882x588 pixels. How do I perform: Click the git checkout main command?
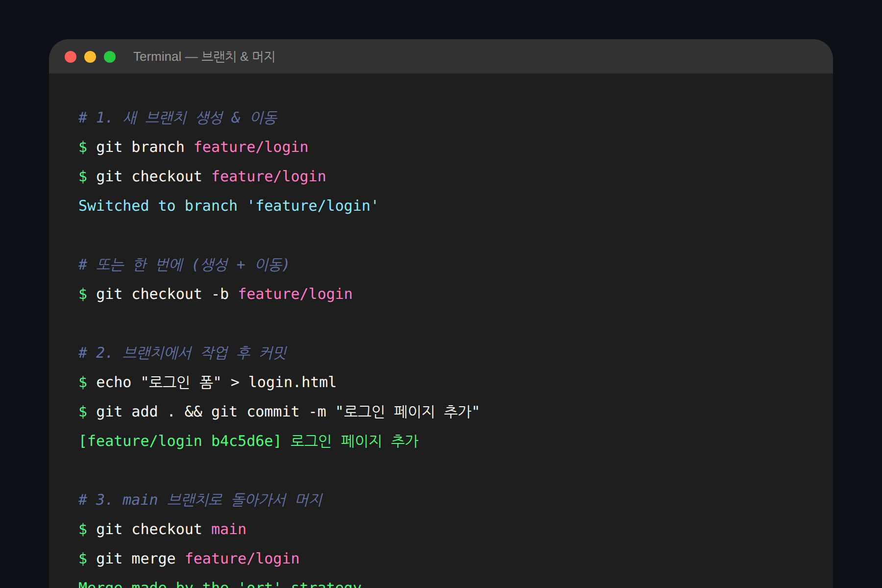pyautogui.click(x=163, y=529)
